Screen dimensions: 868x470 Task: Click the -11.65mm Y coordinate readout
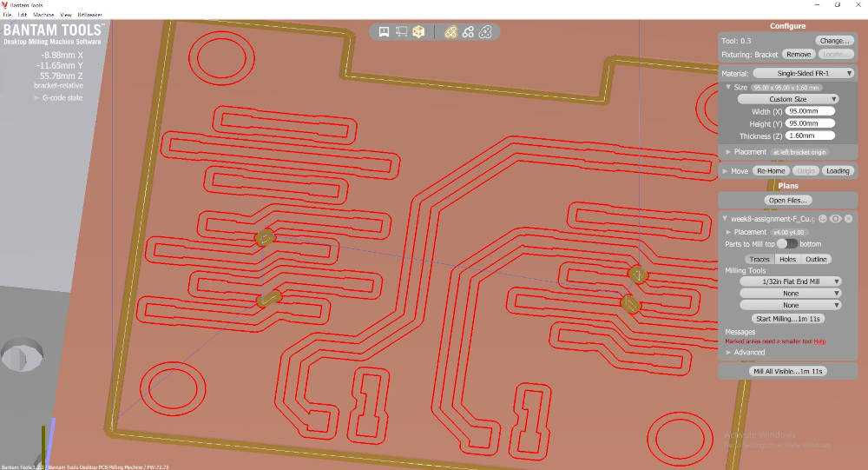(60, 65)
